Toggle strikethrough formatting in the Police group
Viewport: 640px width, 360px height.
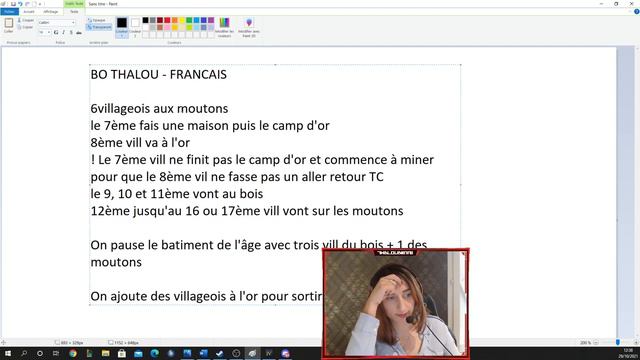(x=79, y=32)
